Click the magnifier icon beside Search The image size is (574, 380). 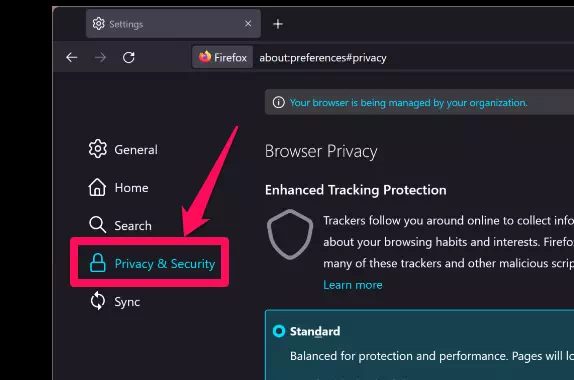point(97,224)
